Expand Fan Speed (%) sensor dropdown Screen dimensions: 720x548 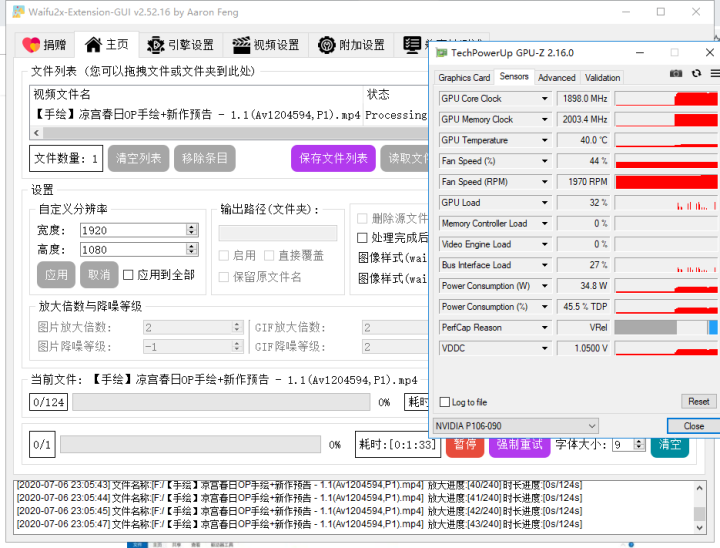pyautogui.click(x=544, y=161)
